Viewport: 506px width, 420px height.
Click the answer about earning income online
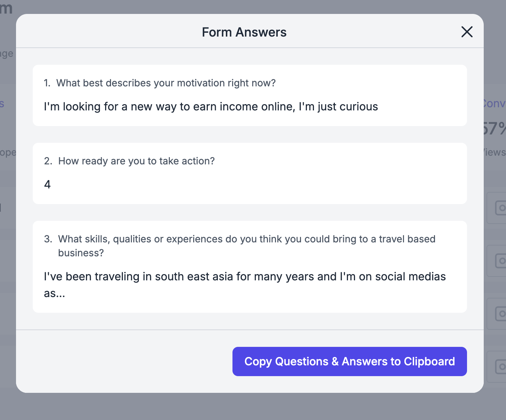click(x=211, y=107)
